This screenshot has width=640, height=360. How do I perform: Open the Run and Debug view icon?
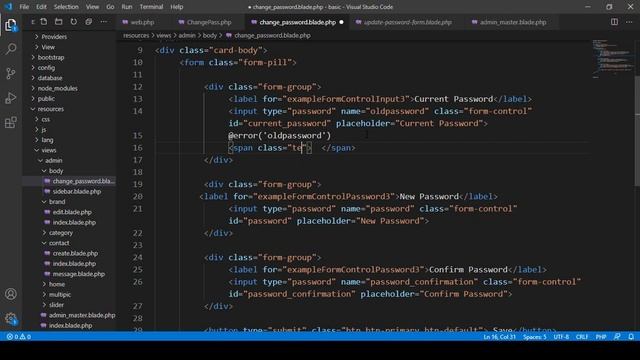[x=11, y=98]
